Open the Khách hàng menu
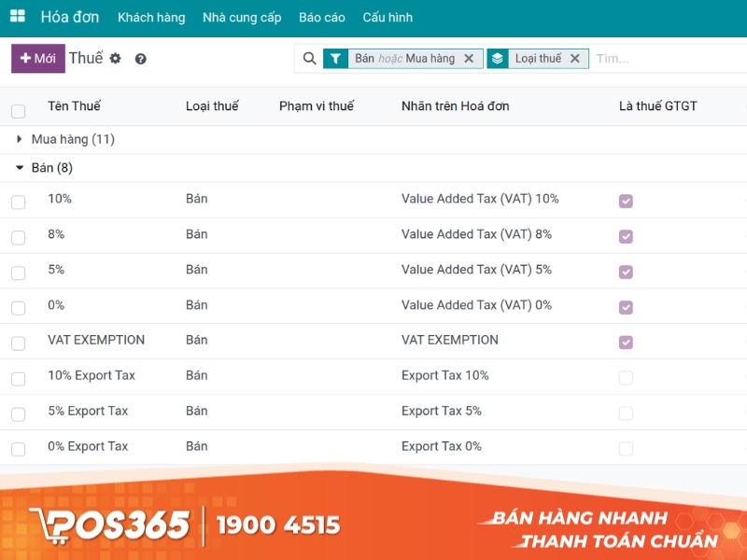The height and width of the screenshot is (560, 747). 151,17
